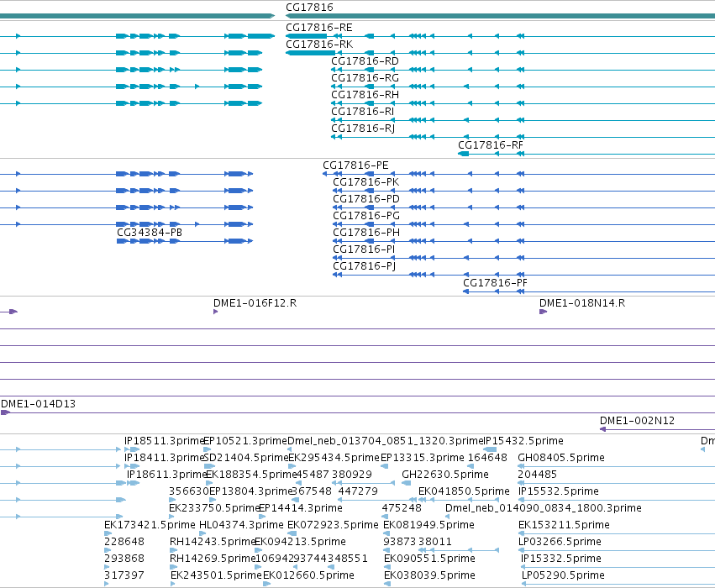Select EST IP18611.3prime
The width and height of the screenshot is (715, 588).
tap(166, 475)
